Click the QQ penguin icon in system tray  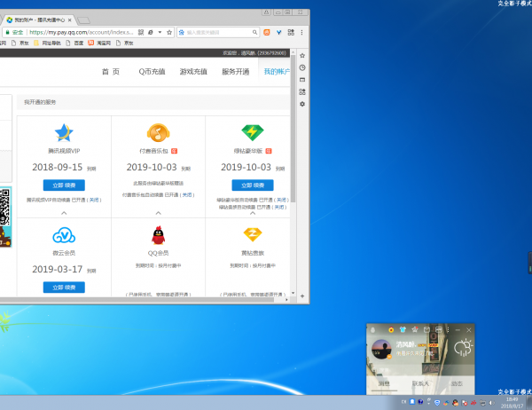tap(456, 403)
